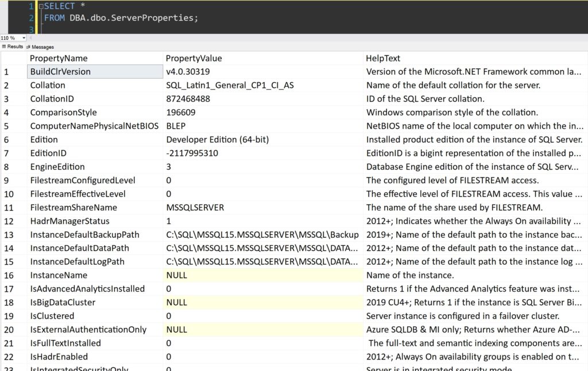Click the backup path value ending in \Backup
The width and height of the screenshot is (588, 371).
pyautogui.click(x=262, y=234)
